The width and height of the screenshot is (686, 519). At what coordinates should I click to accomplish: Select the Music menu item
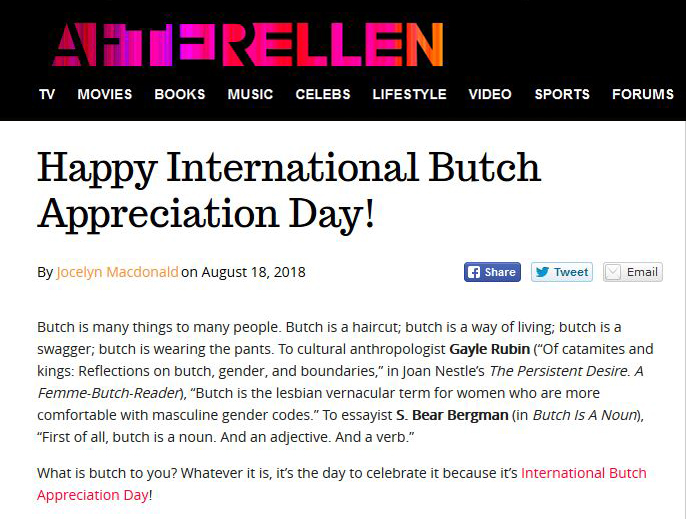pyautogui.click(x=250, y=94)
